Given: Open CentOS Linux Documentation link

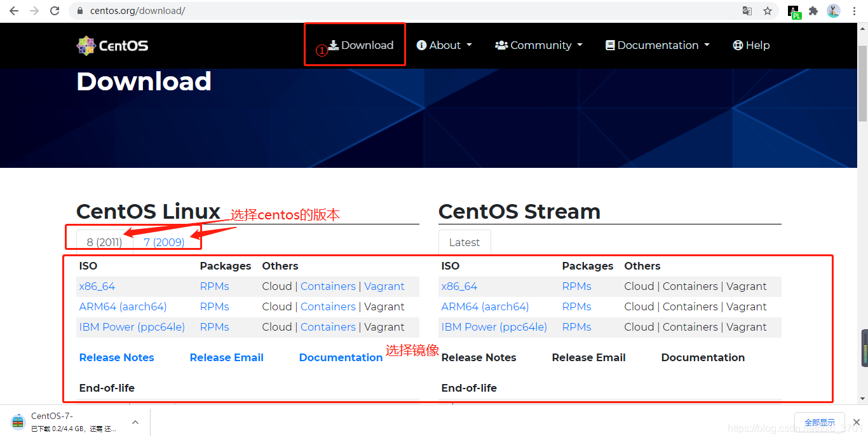Looking at the screenshot, I should tap(341, 357).
